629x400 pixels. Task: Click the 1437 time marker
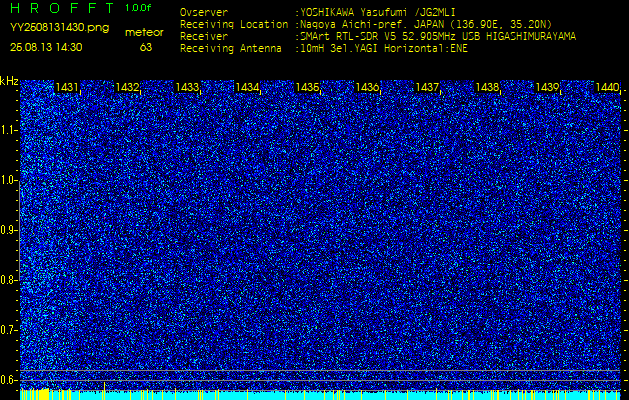click(x=427, y=87)
